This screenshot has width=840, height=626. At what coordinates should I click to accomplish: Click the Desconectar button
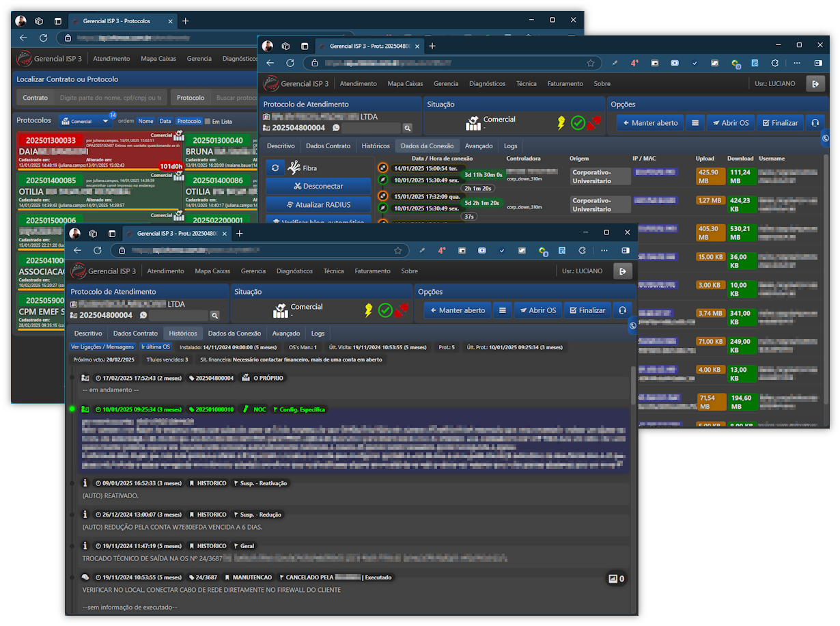[x=318, y=186]
